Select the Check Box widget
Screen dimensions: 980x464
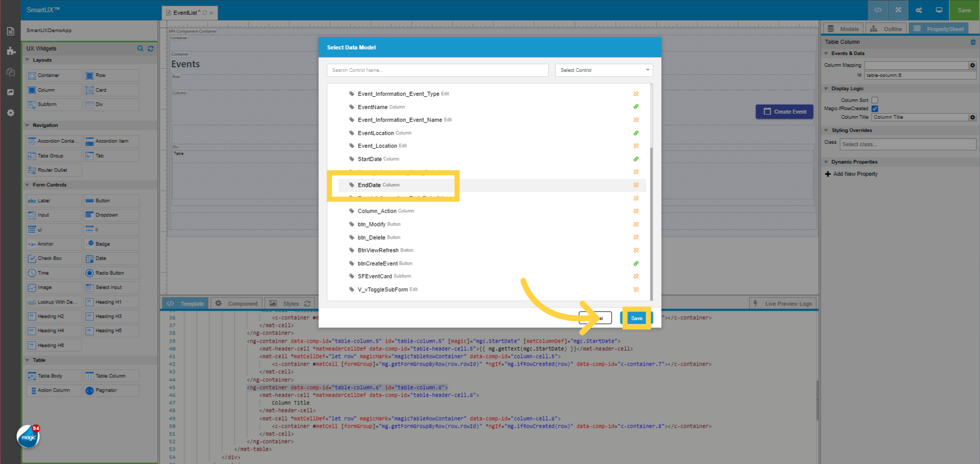click(54, 259)
